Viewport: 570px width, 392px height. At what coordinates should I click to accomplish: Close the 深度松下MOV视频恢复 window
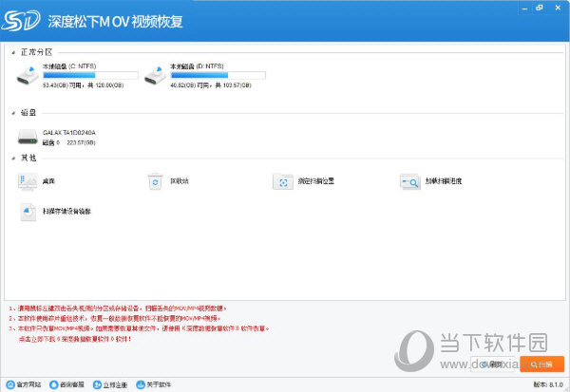(x=558, y=8)
